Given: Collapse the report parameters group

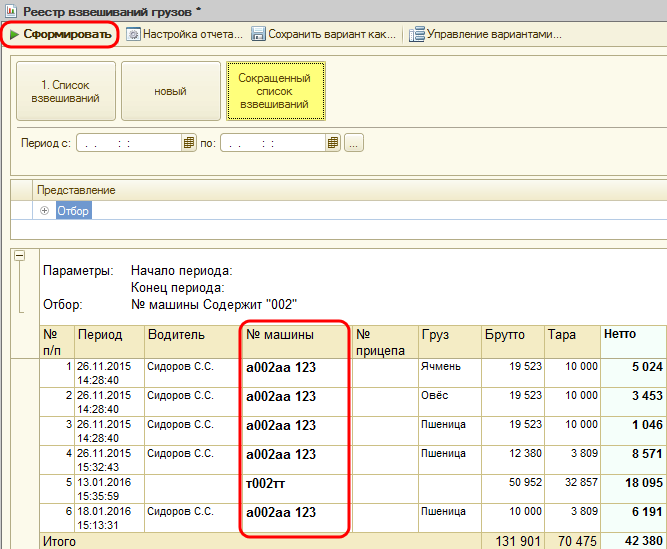Looking at the screenshot, I should (x=19, y=256).
